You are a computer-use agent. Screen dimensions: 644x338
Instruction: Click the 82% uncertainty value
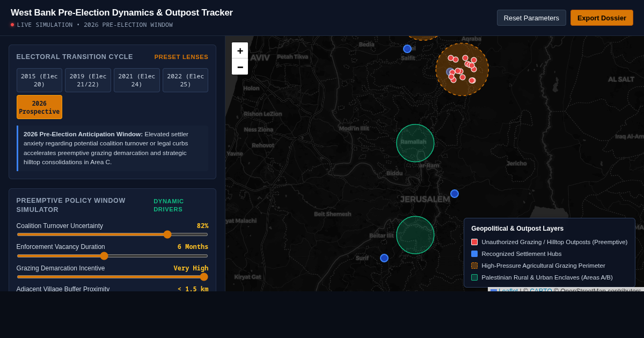(202, 226)
